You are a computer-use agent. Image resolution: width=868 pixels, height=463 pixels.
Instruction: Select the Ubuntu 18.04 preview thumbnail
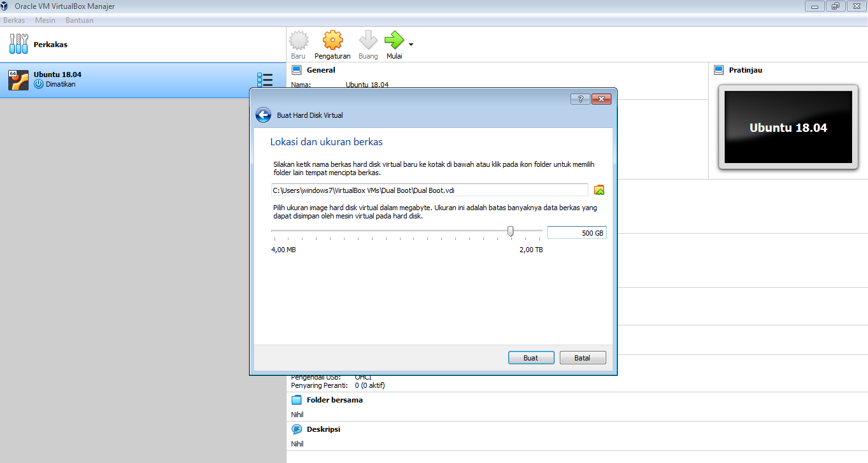tap(788, 127)
